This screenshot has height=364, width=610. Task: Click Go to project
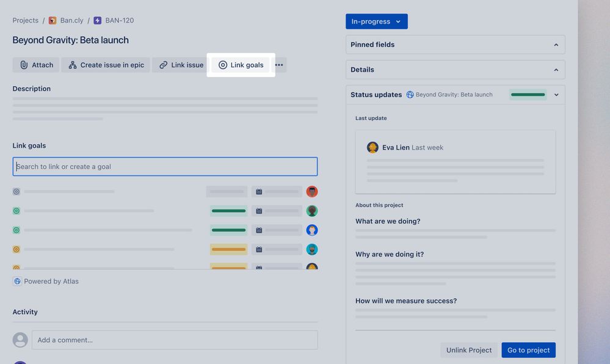(x=528, y=350)
